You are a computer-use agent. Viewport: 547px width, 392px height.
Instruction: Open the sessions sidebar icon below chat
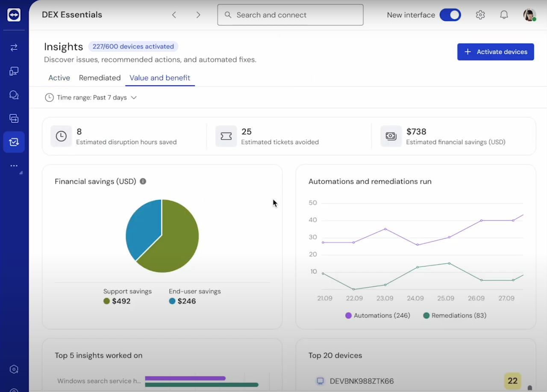click(x=14, y=118)
